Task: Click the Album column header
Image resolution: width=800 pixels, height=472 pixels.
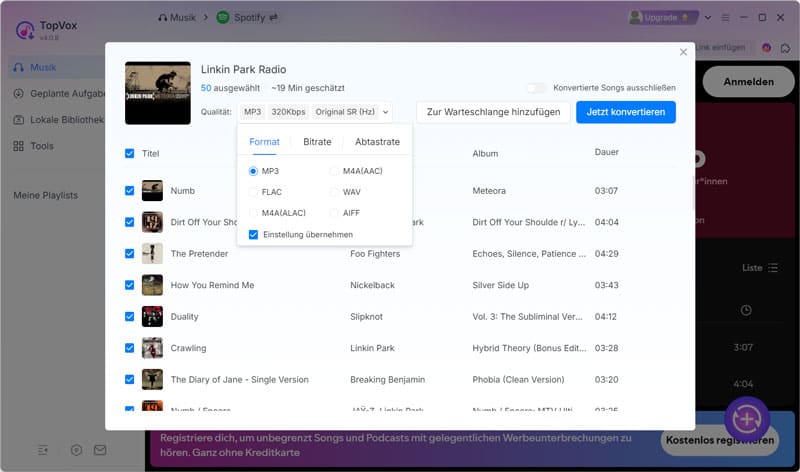Action: click(x=485, y=154)
